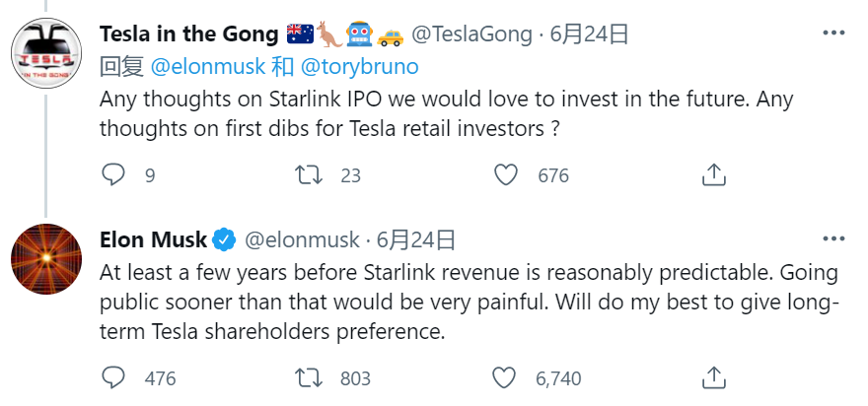
Task: Like Tesla in the Gong's tweet
Action: click(x=506, y=175)
